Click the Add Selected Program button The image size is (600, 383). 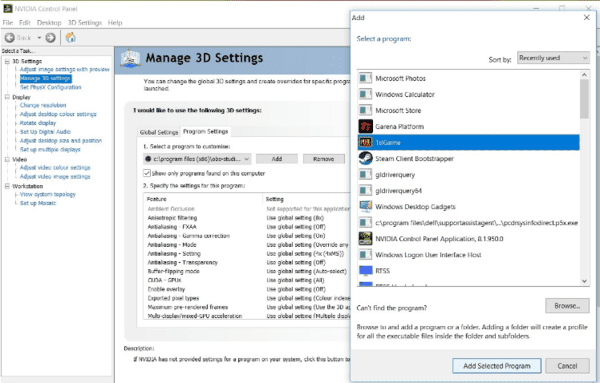click(x=497, y=366)
